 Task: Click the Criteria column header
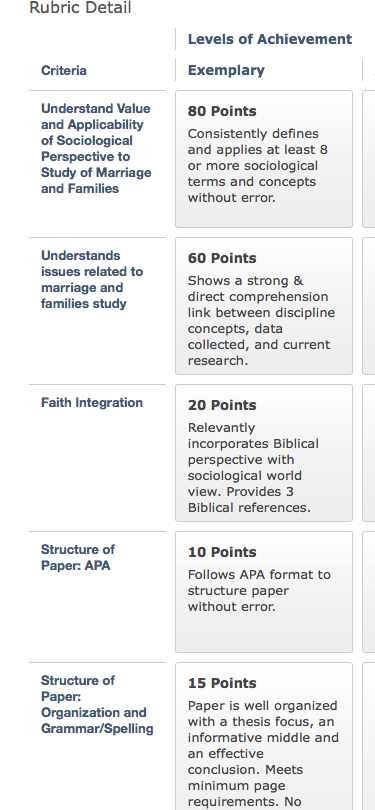(x=64, y=70)
